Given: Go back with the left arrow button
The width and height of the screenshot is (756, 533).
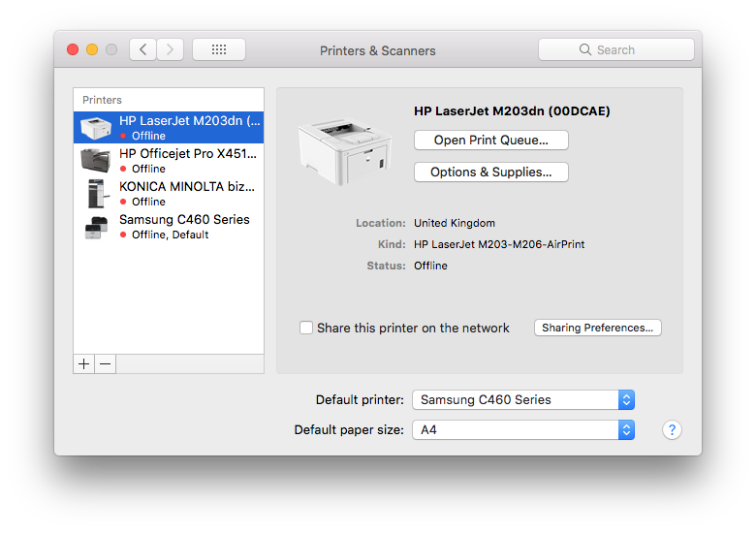Looking at the screenshot, I should [142, 49].
